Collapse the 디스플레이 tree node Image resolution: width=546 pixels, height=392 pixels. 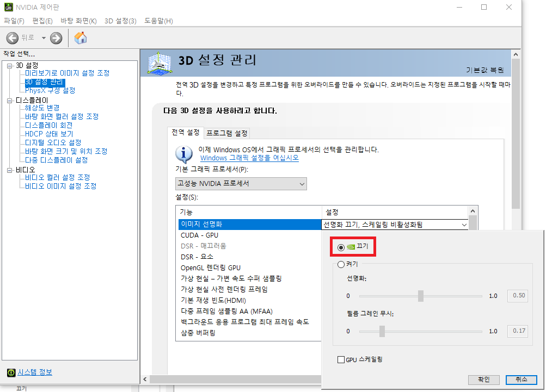(x=10, y=101)
